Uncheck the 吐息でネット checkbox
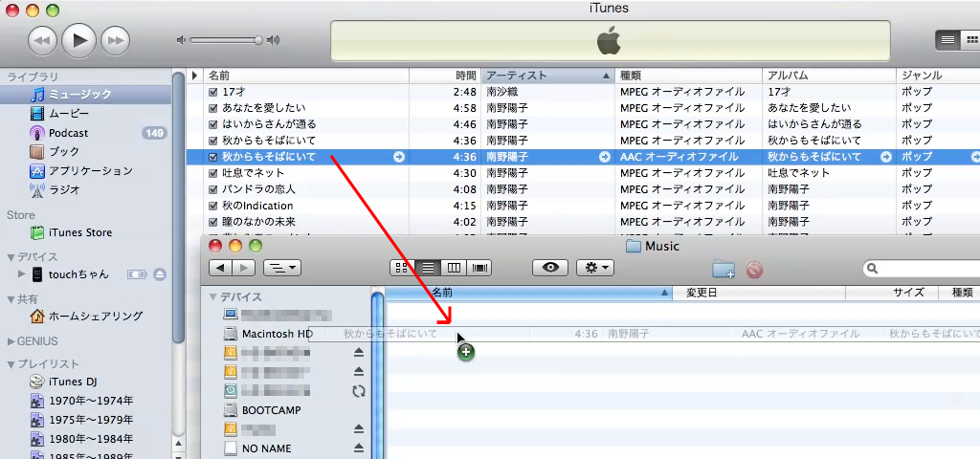 coord(213,173)
